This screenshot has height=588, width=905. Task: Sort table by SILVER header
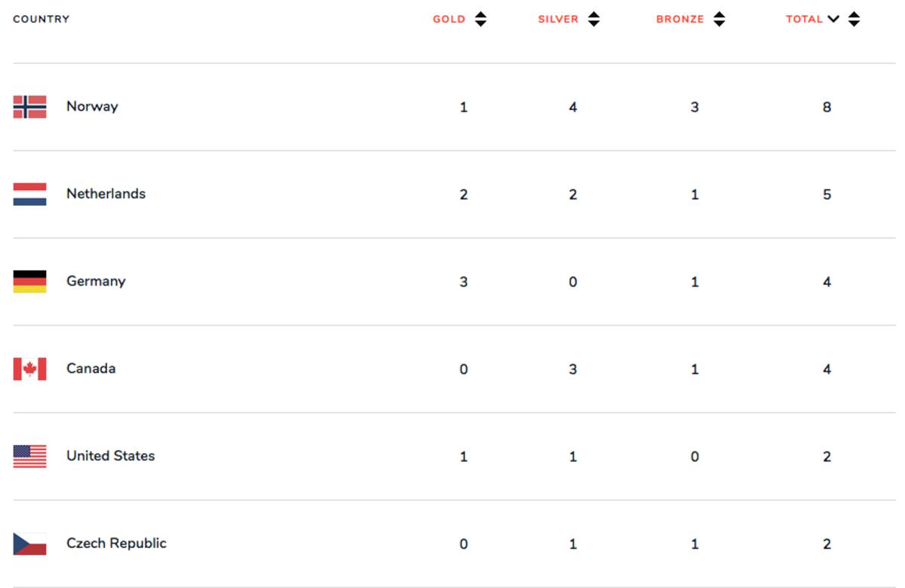(558, 20)
